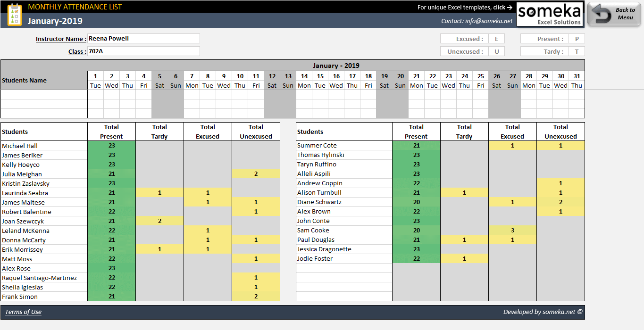Click the January-2019 month title

pos(55,21)
